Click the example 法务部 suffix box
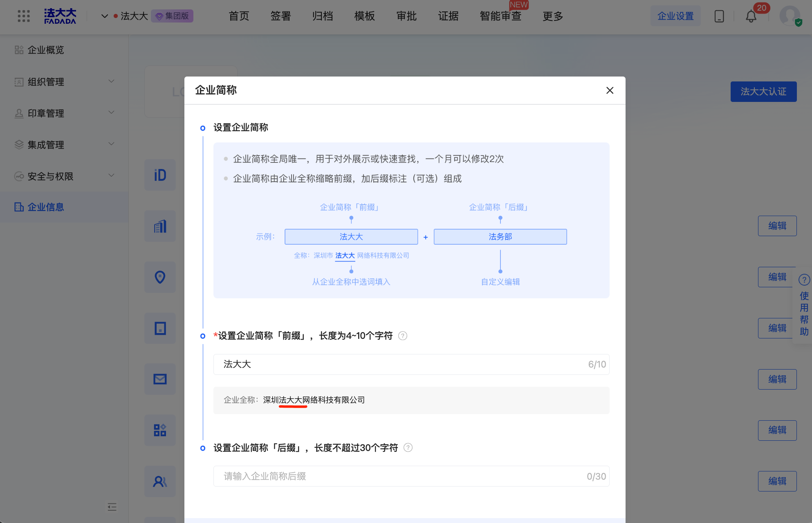Viewport: 812px width, 523px height. (x=500, y=237)
